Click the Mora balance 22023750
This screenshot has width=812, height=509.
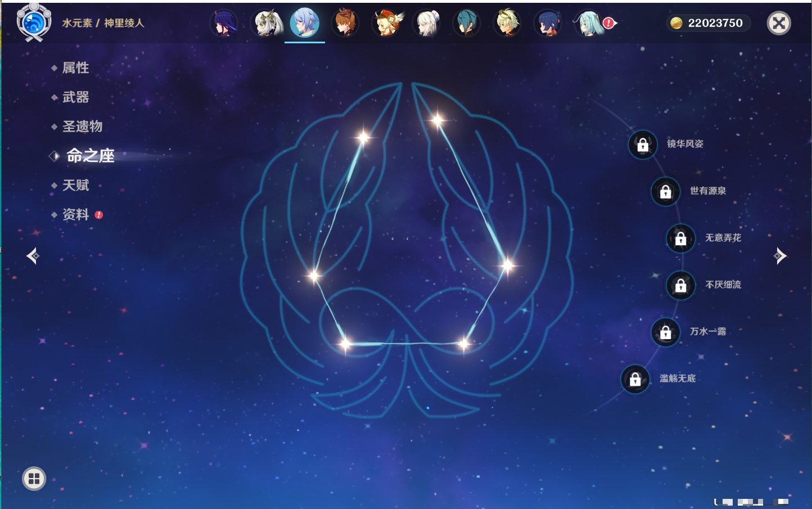click(715, 23)
